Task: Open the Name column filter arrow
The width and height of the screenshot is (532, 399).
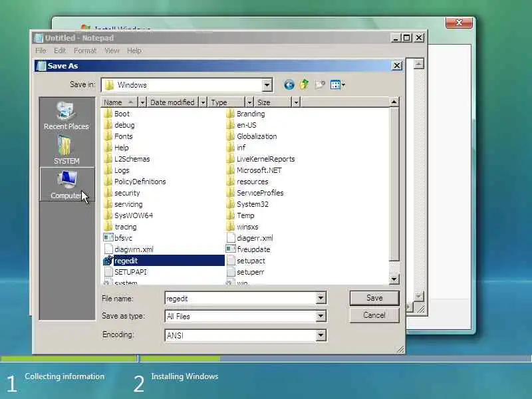Action: coord(142,102)
